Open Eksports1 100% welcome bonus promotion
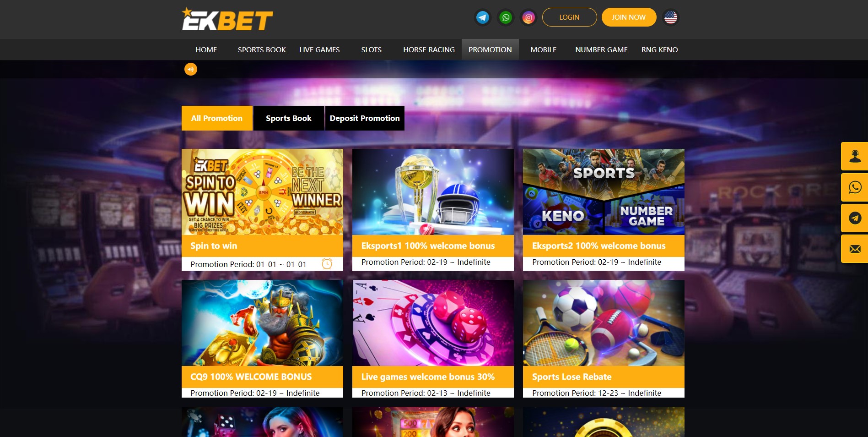This screenshot has height=437, width=868. point(433,209)
